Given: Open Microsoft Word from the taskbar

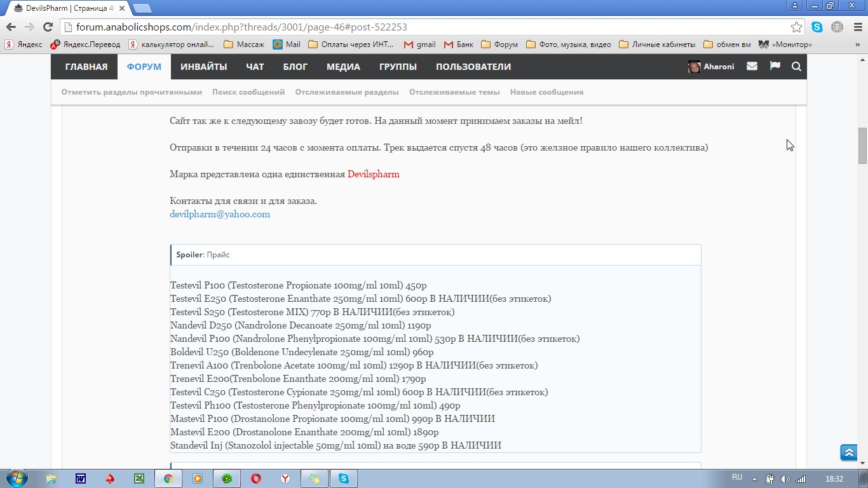Looking at the screenshot, I should 81,478.
